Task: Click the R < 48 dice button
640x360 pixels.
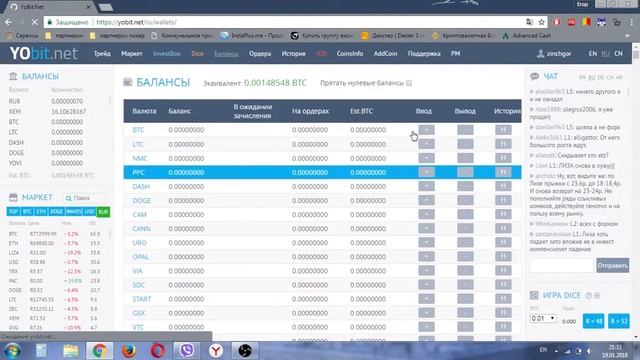Action: click(x=593, y=321)
